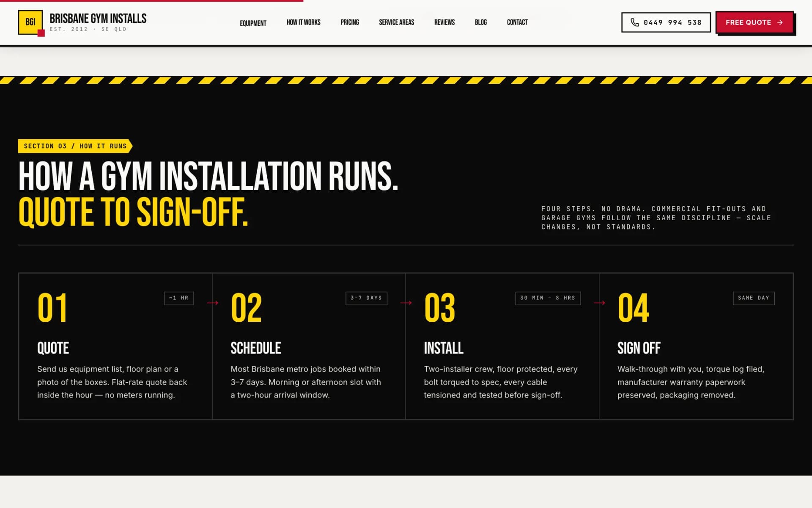Screen dimensions: 812x508
Task: Click the Quote step heading
Action: (x=53, y=348)
